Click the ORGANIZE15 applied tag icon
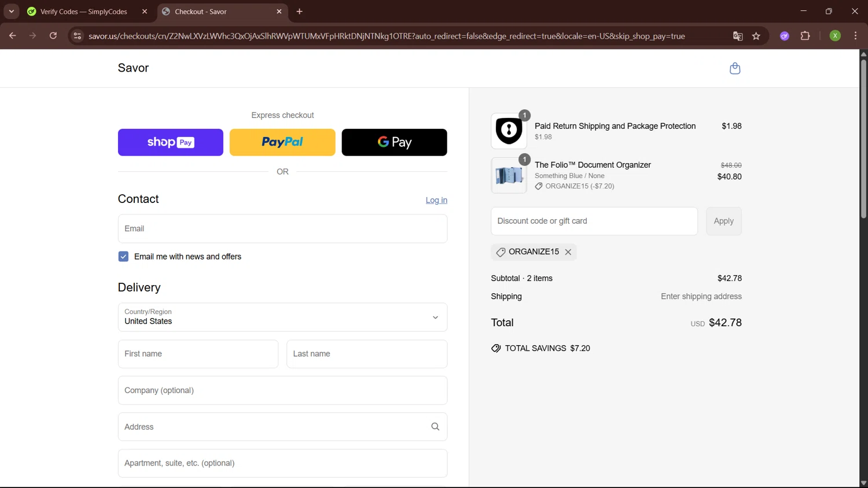868x488 pixels. pyautogui.click(x=501, y=252)
